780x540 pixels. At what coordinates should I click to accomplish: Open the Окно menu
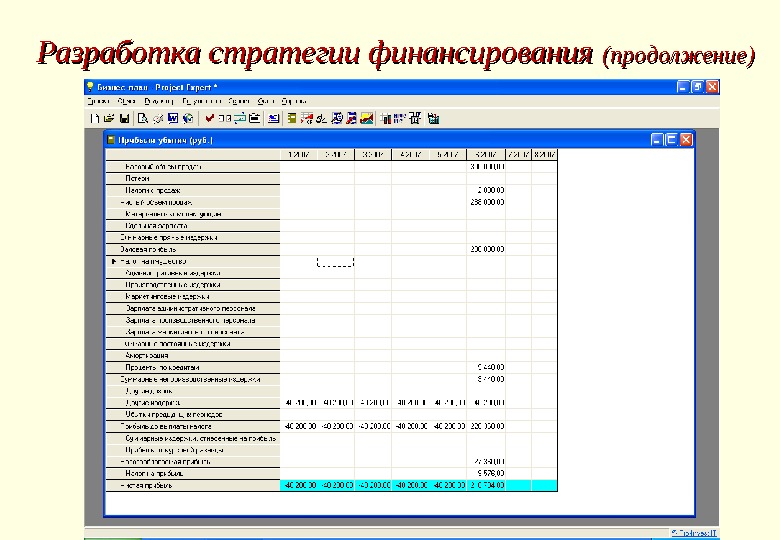[x=266, y=101]
